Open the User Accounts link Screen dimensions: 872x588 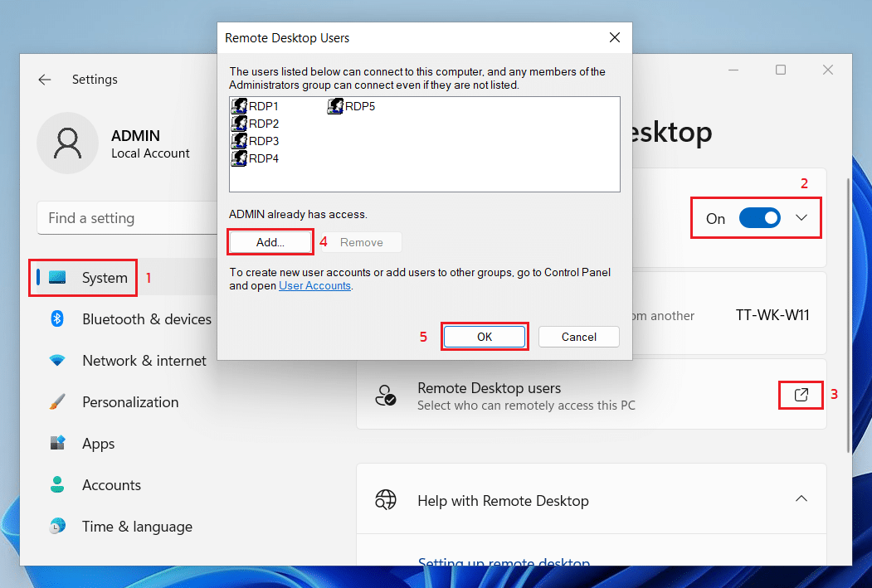tap(314, 285)
